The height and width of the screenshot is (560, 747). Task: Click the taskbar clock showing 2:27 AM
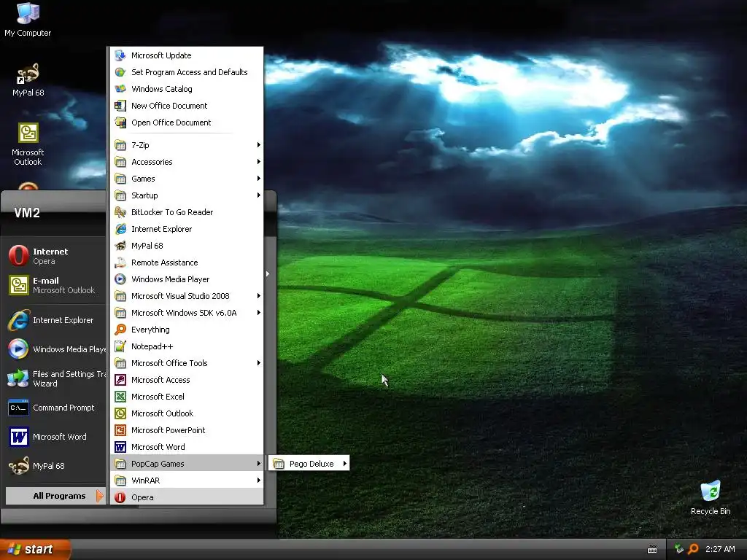(x=720, y=549)
